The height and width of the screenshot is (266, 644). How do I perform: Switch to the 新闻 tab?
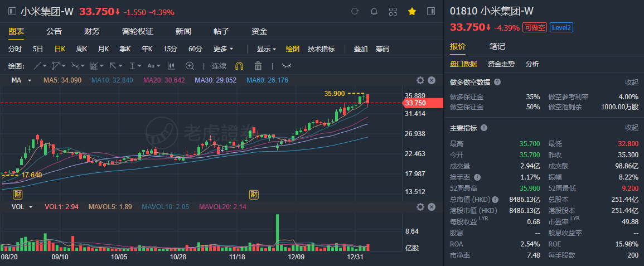[183, 31]
